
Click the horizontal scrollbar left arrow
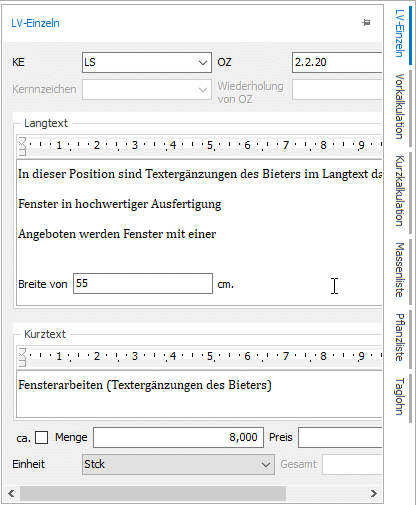click(11, 493)
